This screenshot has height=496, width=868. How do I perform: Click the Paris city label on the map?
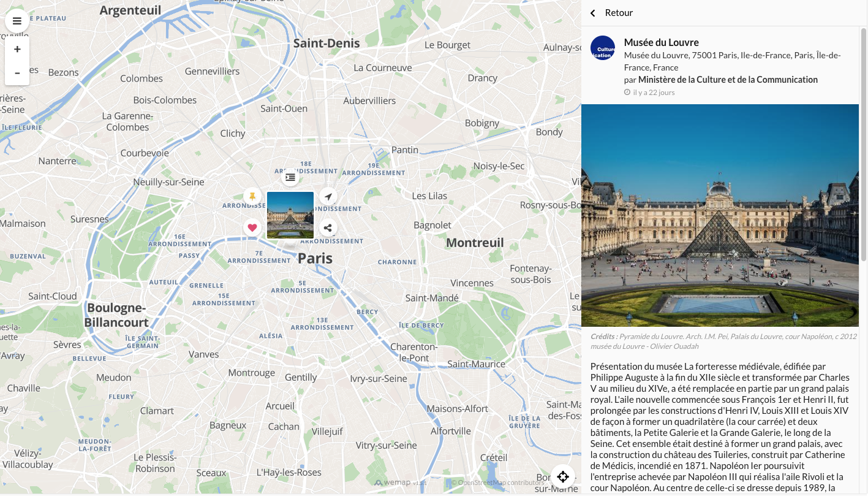coord(315,259)
